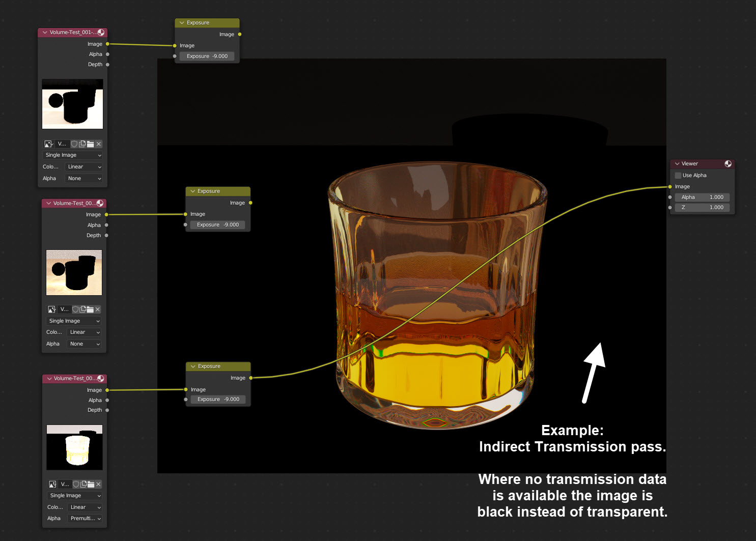Click the glass image thumbnail on bottom node

[x=74, y=447]
